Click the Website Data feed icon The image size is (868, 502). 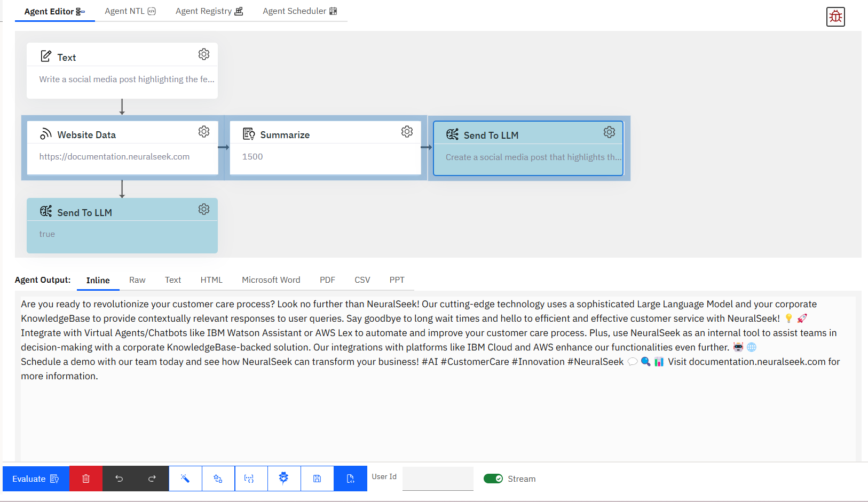tap(46, 134)
